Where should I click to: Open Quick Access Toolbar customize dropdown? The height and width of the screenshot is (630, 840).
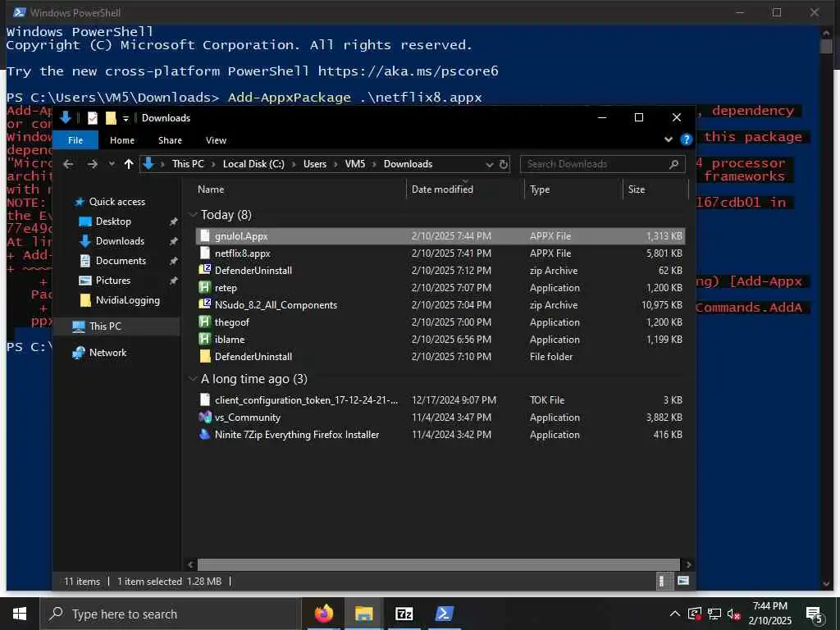[x=126, y=118]
